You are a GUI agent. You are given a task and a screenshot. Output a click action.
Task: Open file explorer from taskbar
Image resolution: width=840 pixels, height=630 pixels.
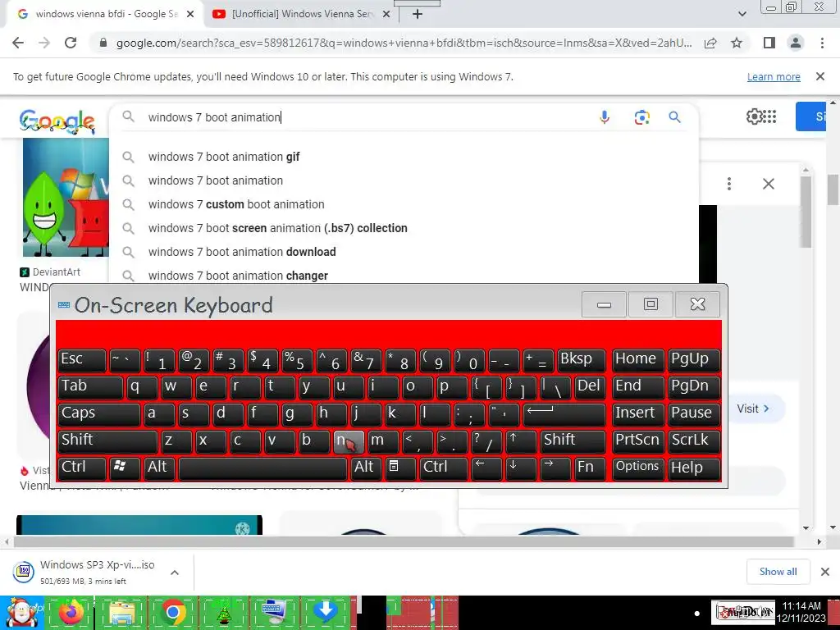(x=121, y=613)
